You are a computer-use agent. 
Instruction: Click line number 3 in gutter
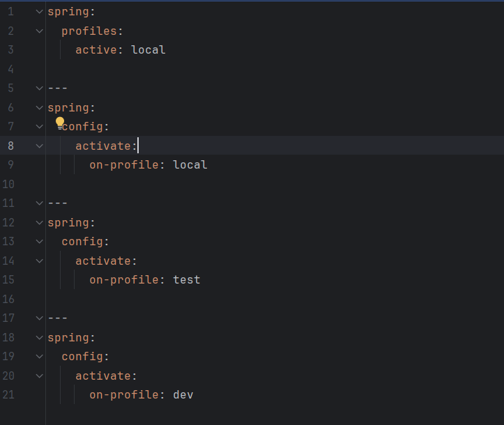10,49
